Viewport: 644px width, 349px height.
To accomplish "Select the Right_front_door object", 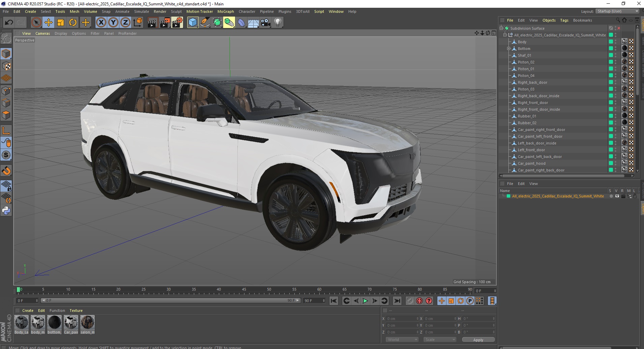I will coord(533,103).
